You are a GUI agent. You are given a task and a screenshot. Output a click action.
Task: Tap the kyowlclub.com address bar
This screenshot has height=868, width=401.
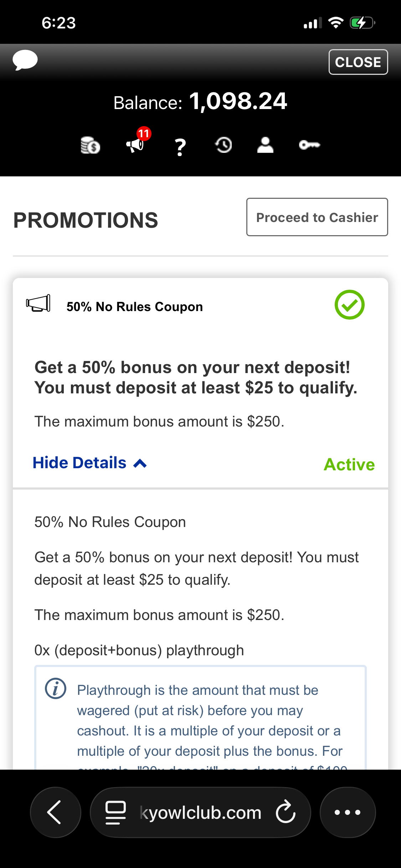(x=200, y=812)
